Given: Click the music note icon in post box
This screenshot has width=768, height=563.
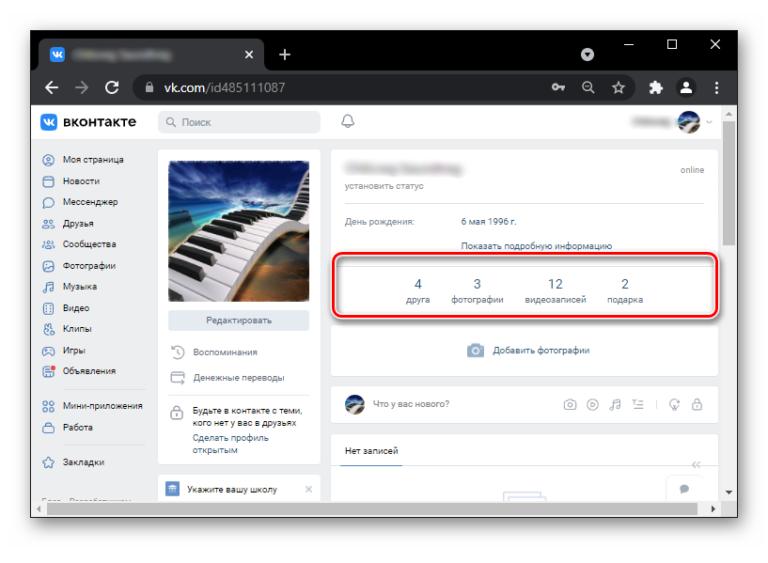Looking at the screenshot, I should coord(615,405).
